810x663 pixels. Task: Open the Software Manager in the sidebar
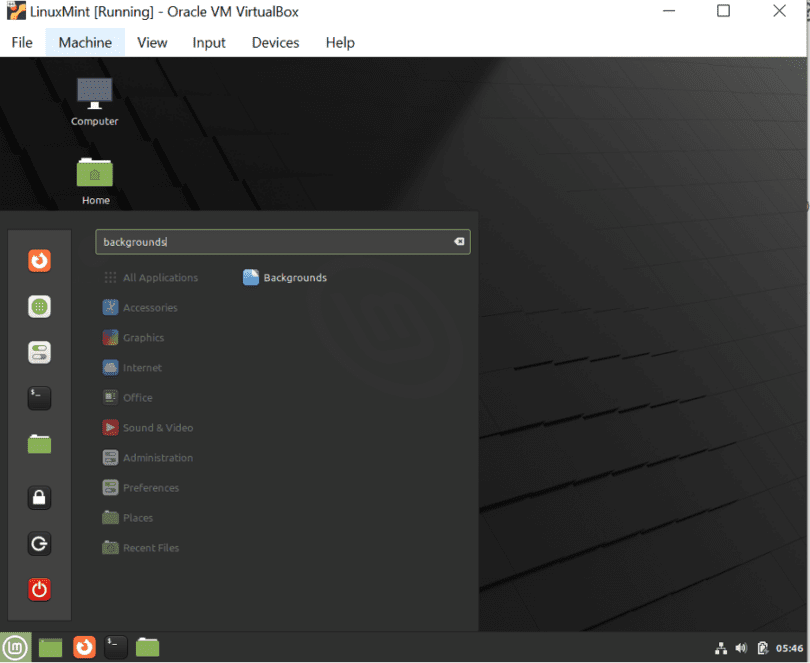coord(38,306)
